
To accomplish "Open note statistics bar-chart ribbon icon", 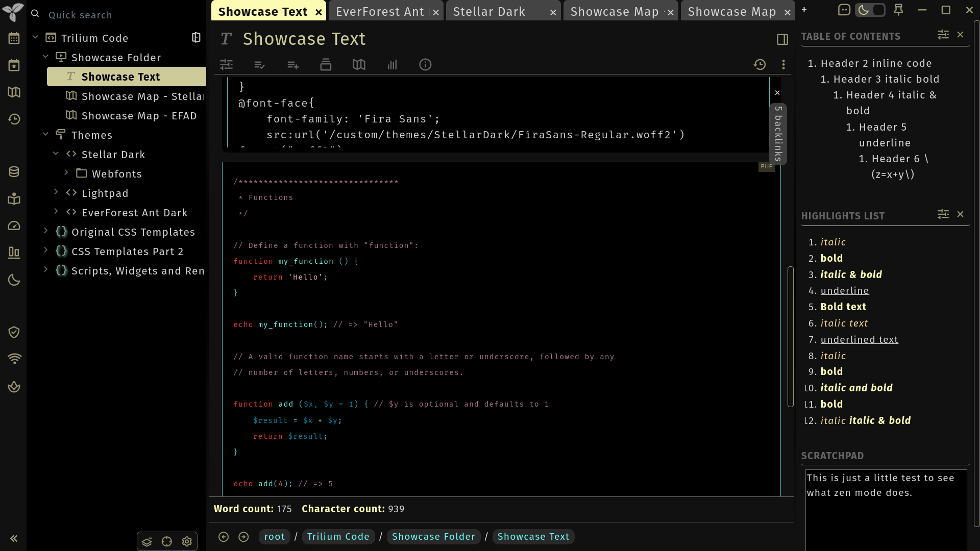I will pos(392,65).
